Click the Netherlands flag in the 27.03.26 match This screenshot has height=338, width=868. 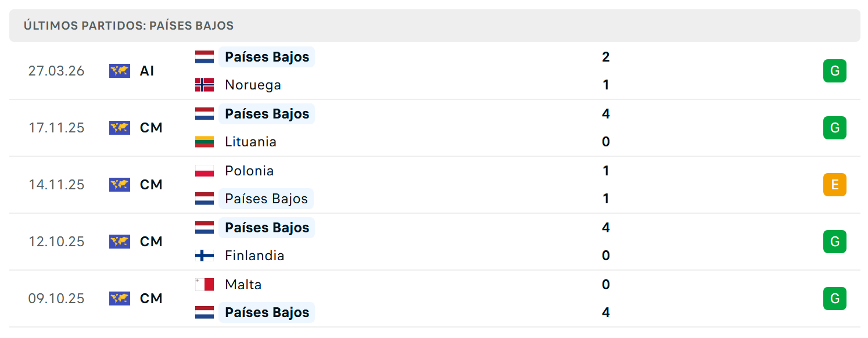(x=205, y=57)
